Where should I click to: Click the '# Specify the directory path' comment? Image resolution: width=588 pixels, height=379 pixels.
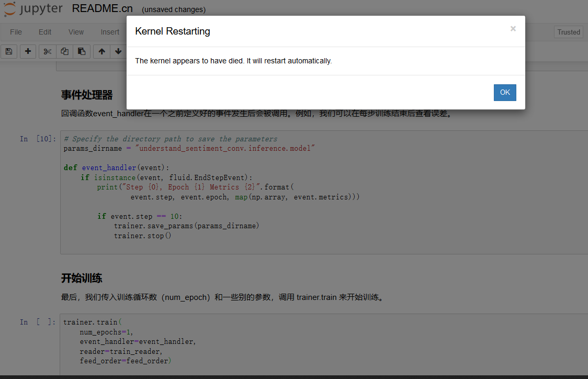(x=171, y=139)
